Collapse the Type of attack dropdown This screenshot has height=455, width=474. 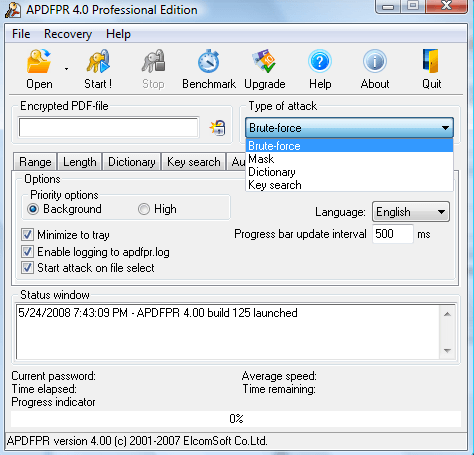445,128
